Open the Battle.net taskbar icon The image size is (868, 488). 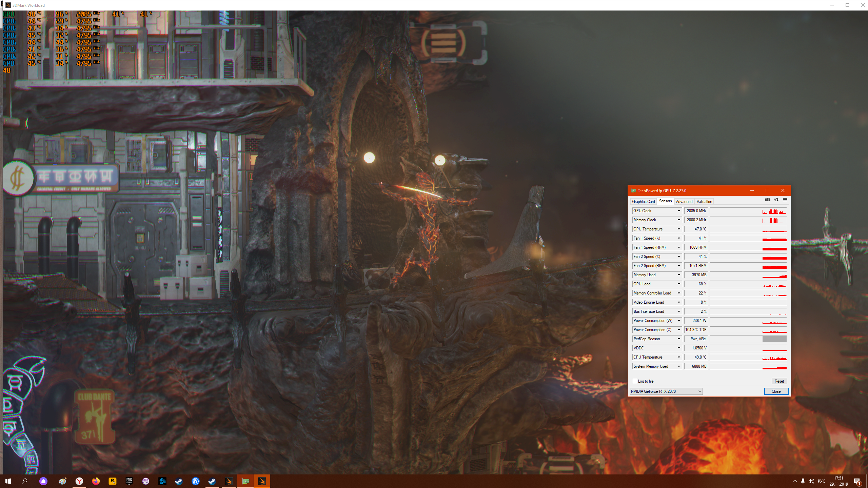pyautogui.click(x=162, y=481)
